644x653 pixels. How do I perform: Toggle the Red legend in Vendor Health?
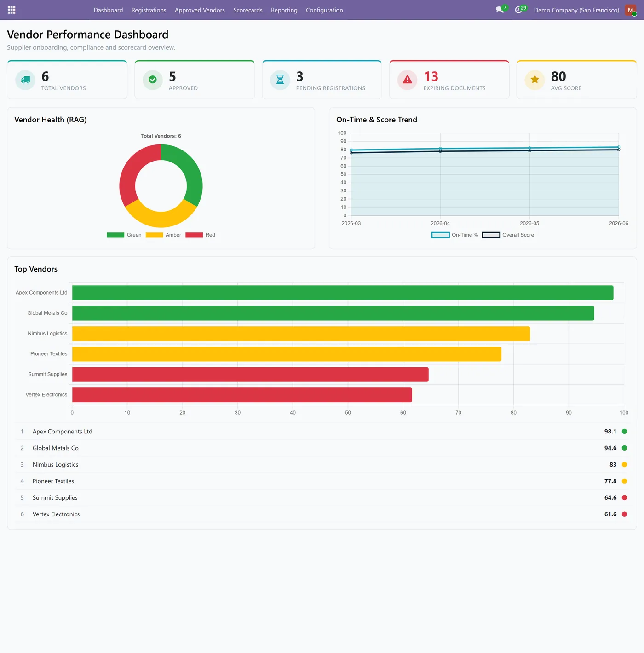pyautogui.click(x=200, y=235)
